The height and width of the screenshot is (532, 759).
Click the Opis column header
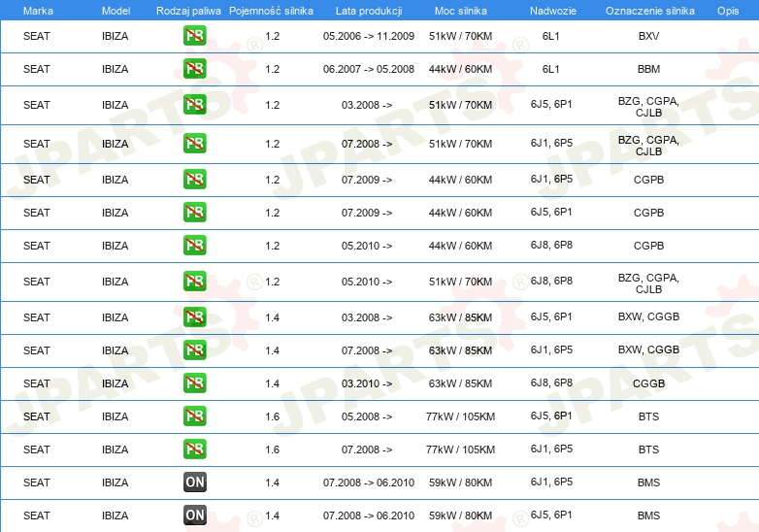click(728, 11)
